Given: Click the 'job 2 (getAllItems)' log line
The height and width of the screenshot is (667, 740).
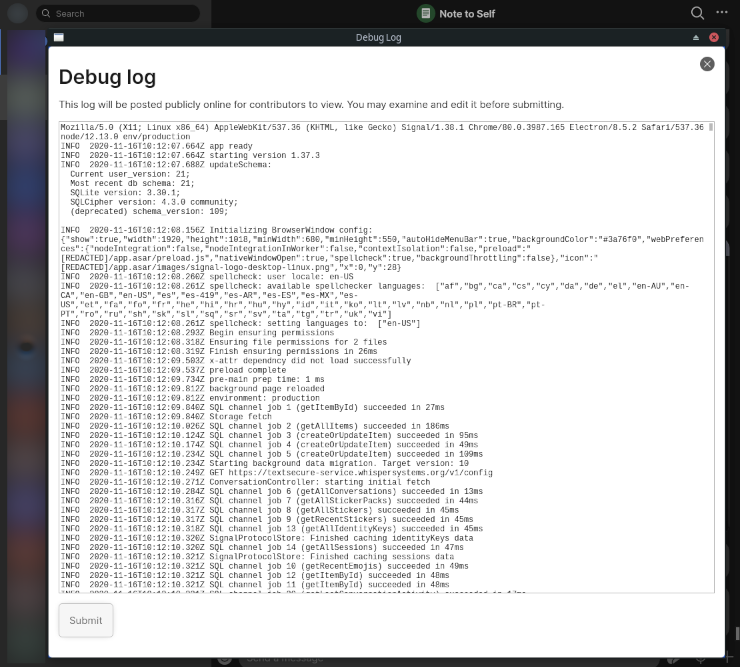Looking at the screenshot, I should pyautogui.click(x=255, y=426).
